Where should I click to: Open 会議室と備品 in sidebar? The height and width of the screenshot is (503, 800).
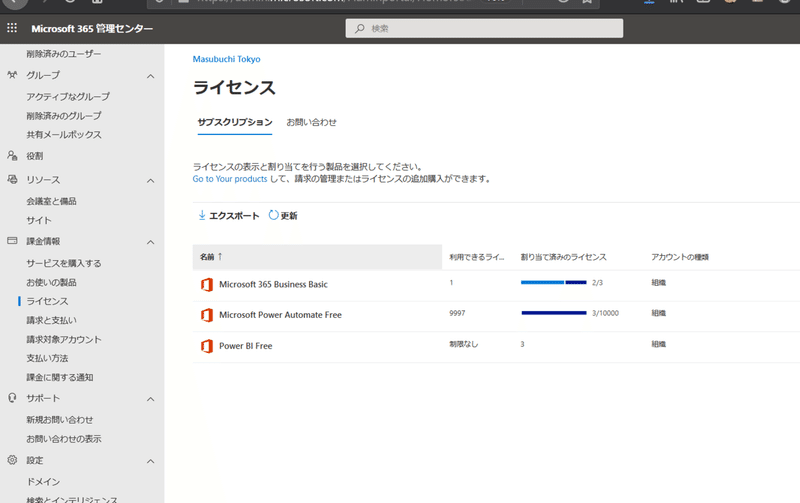click(52, 201)
